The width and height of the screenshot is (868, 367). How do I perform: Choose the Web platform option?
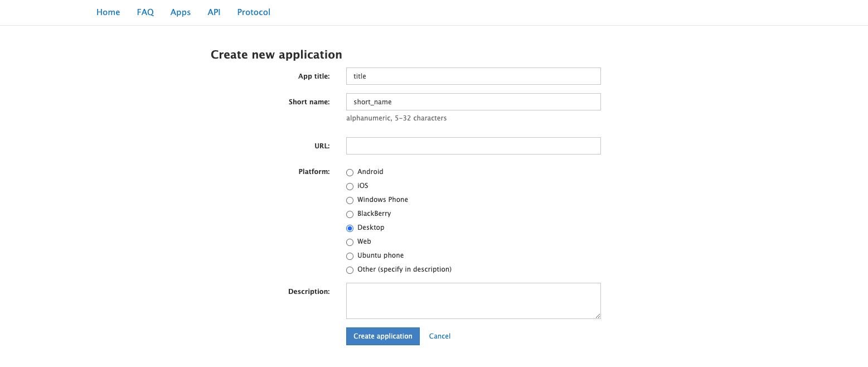(350, 242)
